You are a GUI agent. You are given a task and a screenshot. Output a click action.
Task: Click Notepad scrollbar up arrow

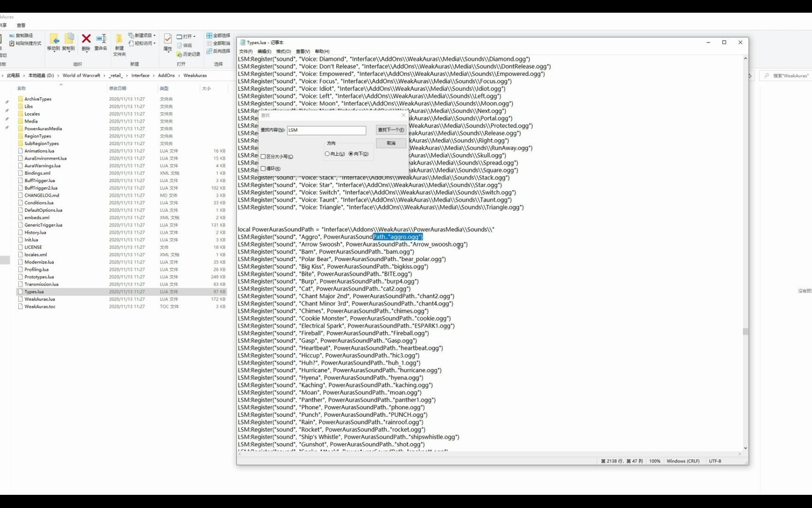[x=745, y=58]
